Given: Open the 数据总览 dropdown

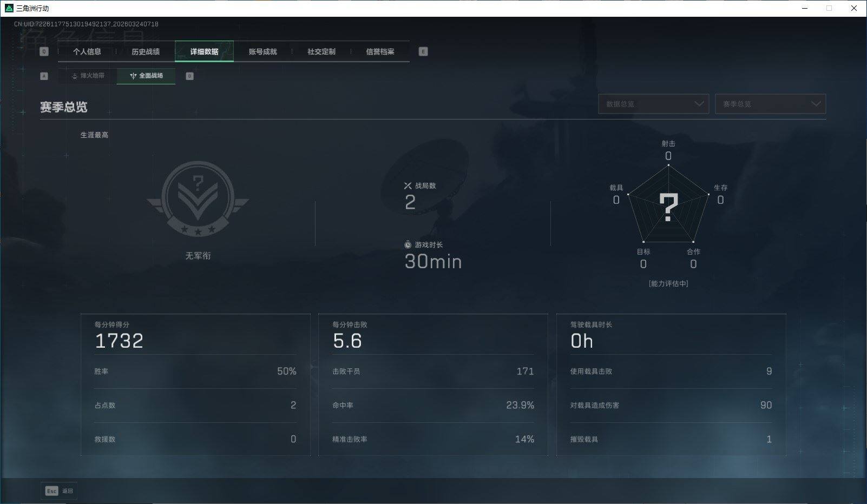Looking at the screenshot, I should tap(653, 104).
